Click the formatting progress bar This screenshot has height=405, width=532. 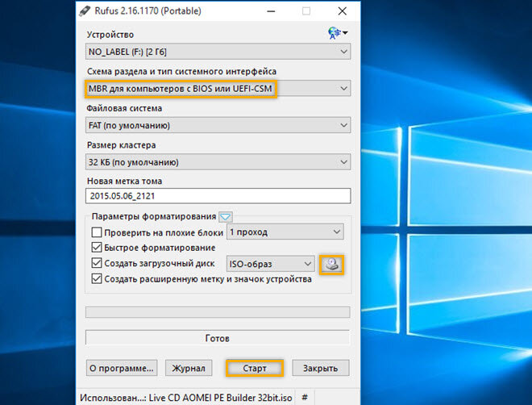[218, 312]
